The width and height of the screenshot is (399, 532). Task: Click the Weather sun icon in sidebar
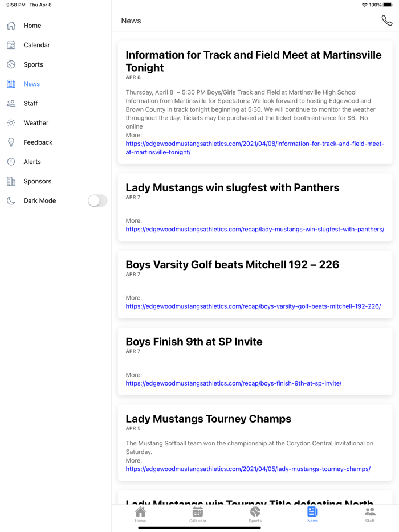click(11, 123)
